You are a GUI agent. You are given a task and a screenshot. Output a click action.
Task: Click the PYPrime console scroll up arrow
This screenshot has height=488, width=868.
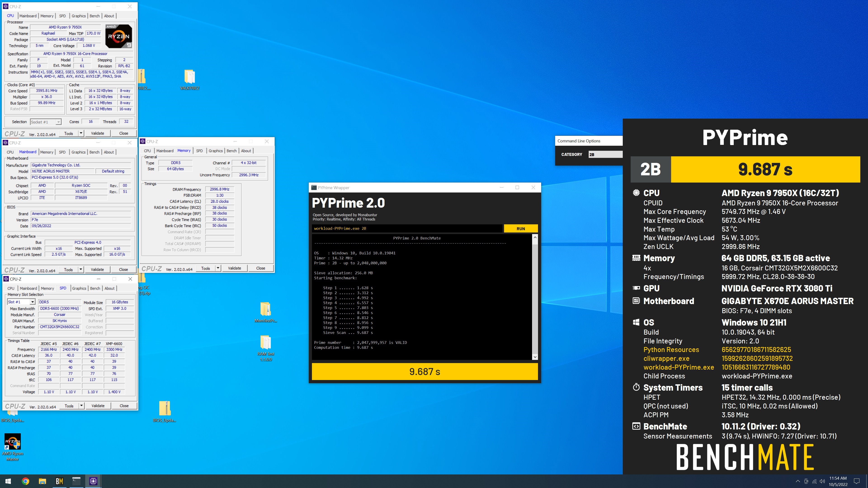(x=535, y=238)
